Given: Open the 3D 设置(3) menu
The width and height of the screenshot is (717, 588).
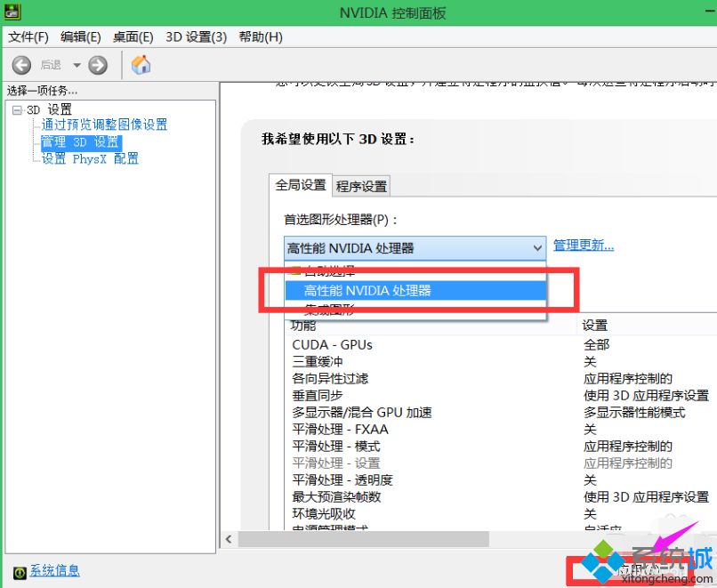Looking at the screenshot, I should click(197, 36).
